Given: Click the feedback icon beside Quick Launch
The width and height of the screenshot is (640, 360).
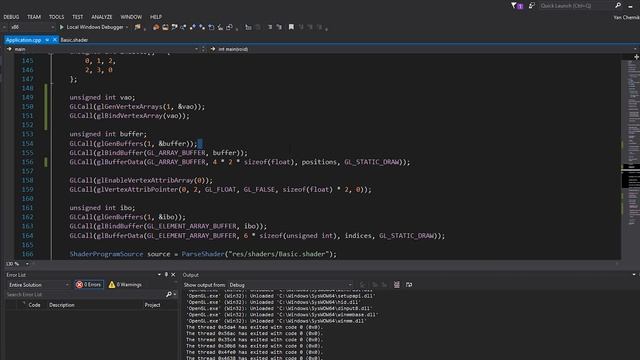Looking at the screenshot, I should [531, 6].
